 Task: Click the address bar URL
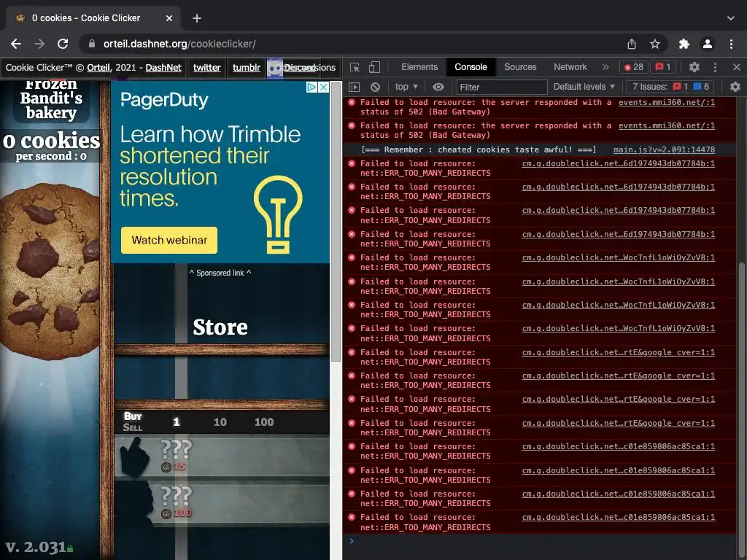point(179,44)
